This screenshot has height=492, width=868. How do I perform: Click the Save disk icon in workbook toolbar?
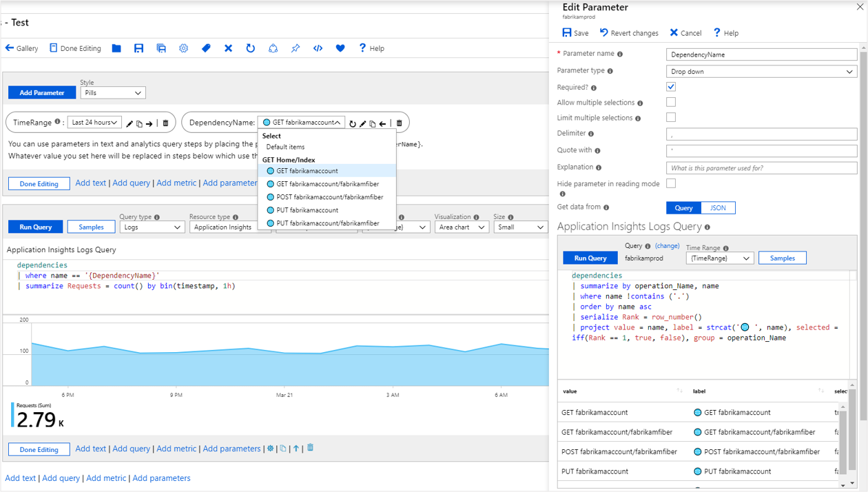point(138,48)
